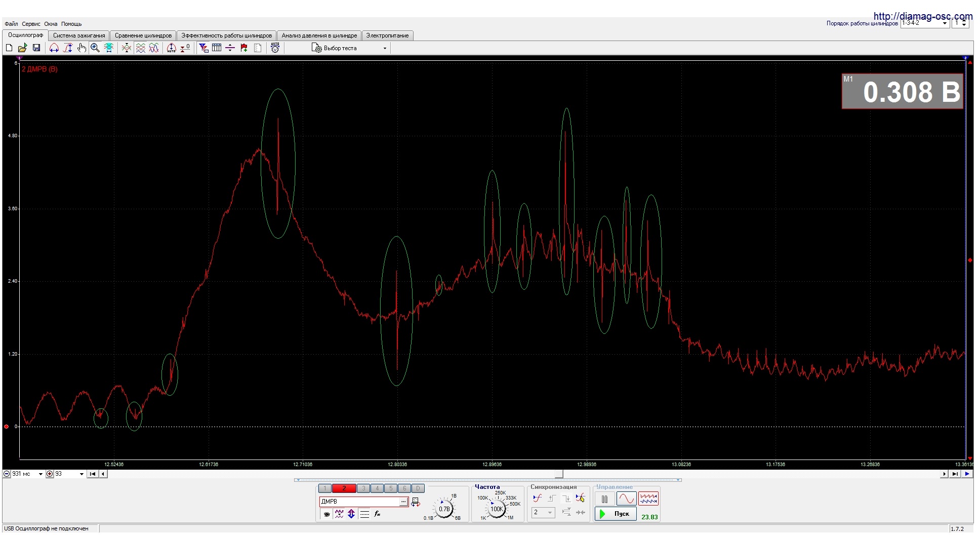Open the Окна menu
This screenshot has width=980, height=535.
pos(51,24)
